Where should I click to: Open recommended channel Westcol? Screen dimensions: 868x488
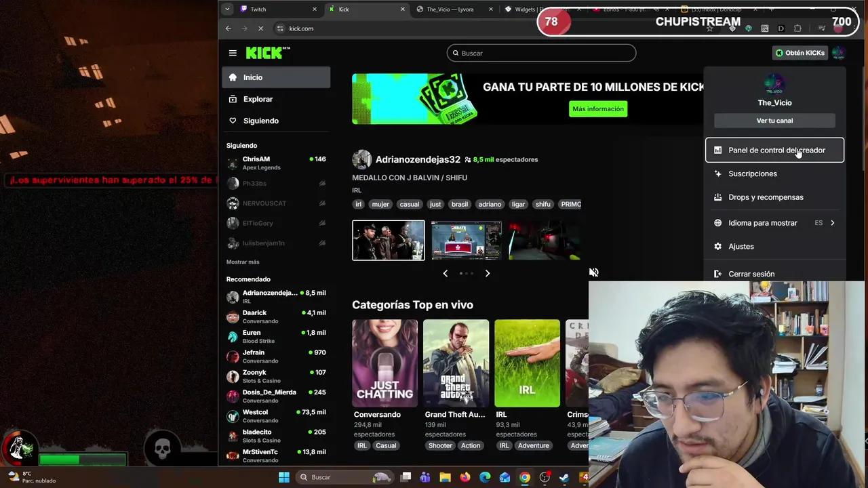[276, 416]
